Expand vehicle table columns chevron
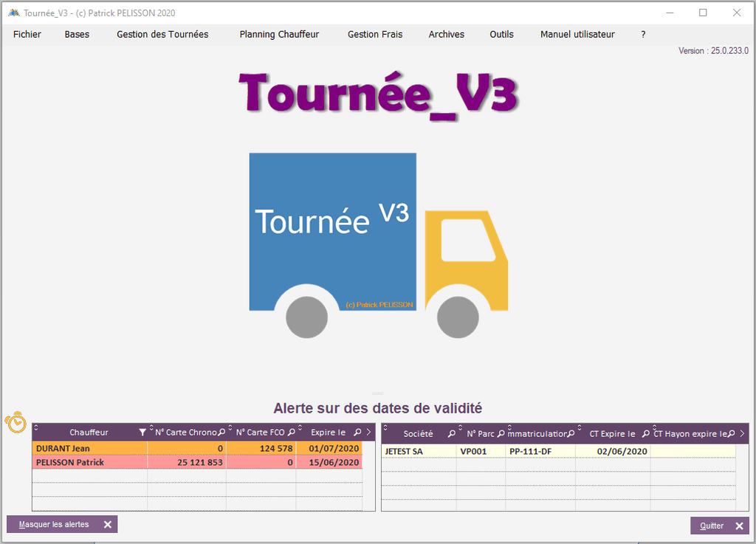This screenshot has width=756, height=544. tap(742, 434)
